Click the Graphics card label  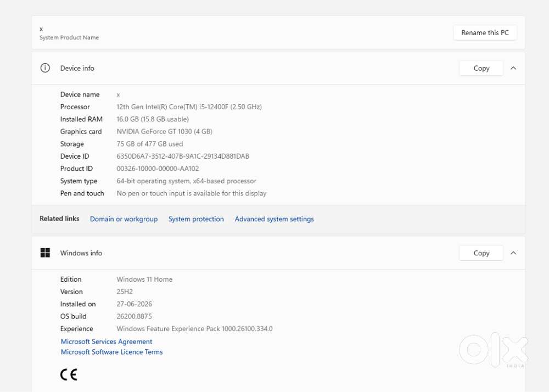[81, 132]
